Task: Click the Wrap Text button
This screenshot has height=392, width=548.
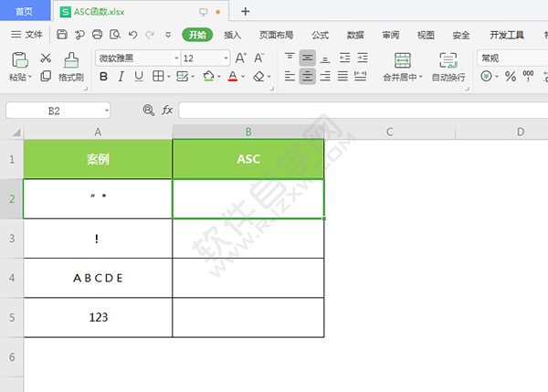Action: (448, 67)
